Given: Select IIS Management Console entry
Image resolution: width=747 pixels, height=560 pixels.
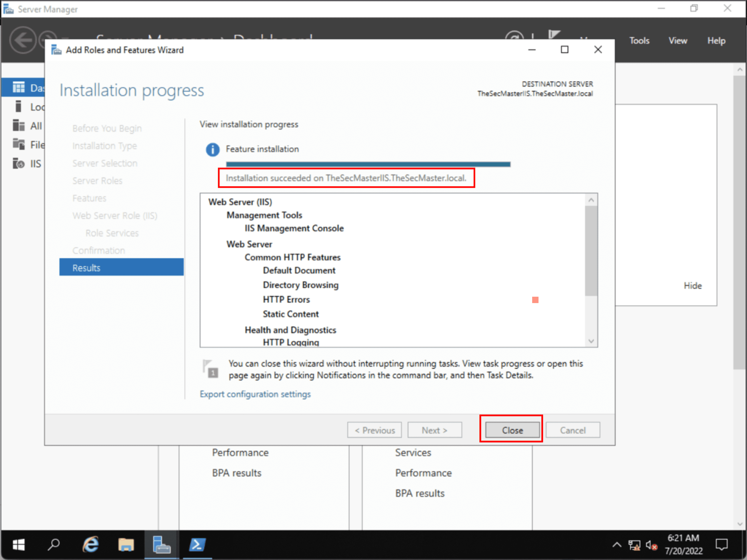Looking at the screenshot, I should coord(294,228).
